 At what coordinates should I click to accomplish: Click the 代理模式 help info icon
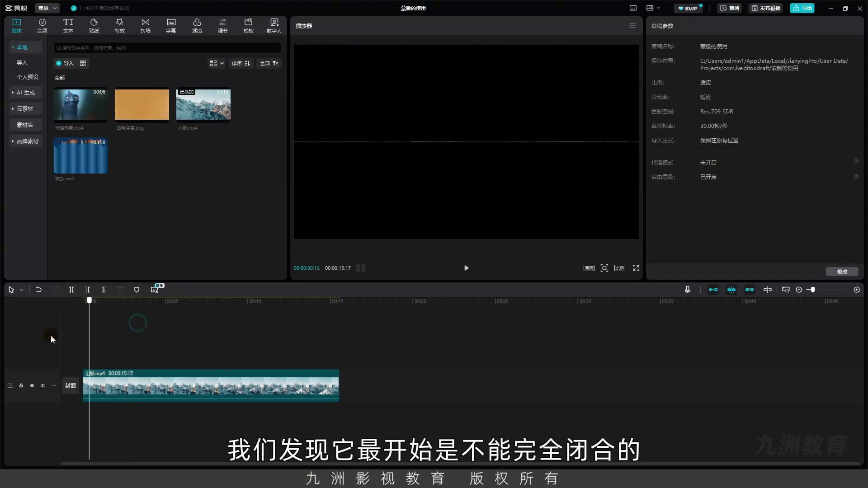pos(856,161)
